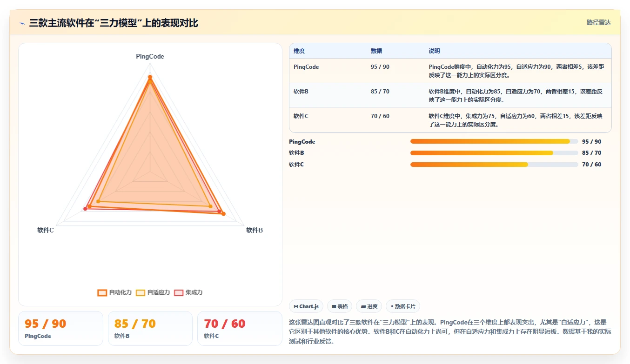The height and width of the screenshot is (364, 630).
Task: Click the 软件B progress bar
Action: pyautogui.click(x=494, y=153)
